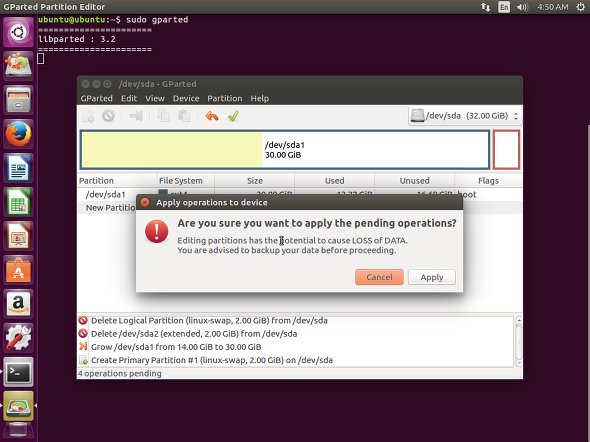Click delete icon beside Delete Logical Partition

coord(83,320)
